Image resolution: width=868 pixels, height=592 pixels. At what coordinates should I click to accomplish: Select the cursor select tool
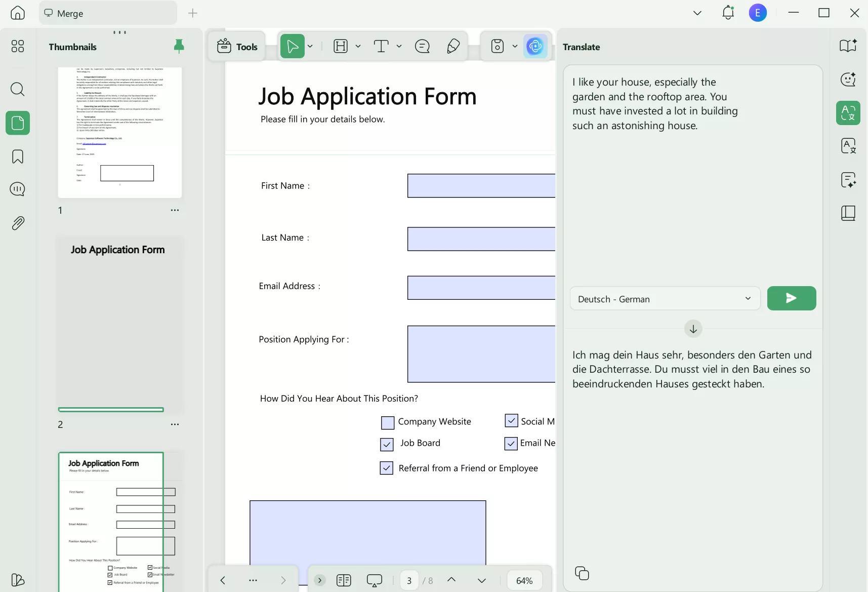tap(293, 46)
